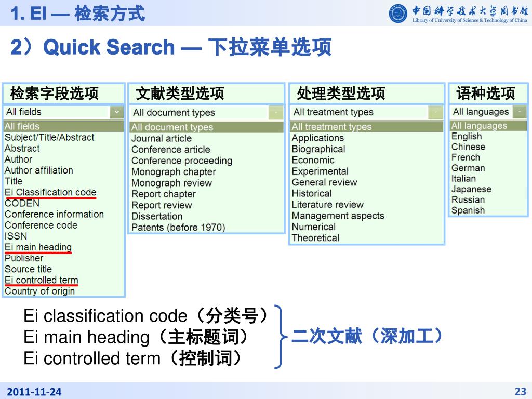Select 'Country of origin' option
This screenshot has height=399, width=532.
39,291
